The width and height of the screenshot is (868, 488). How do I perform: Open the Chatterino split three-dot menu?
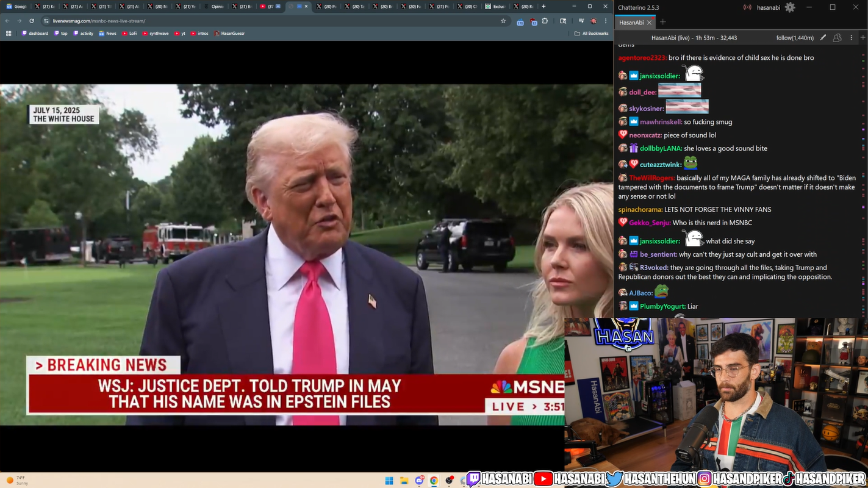tap(852, 38)
